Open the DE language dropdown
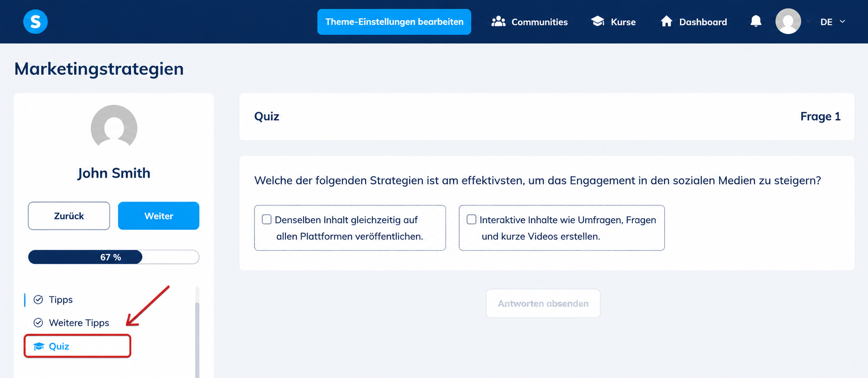This screenshot has height=378, width=868. pyautogui.click(x=832, y=22)
